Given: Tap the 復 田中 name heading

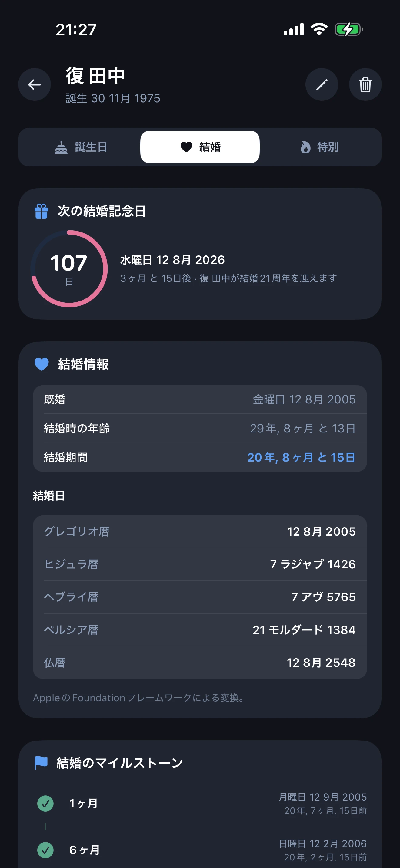Looking at the screenshot, I should (x=95, y=76).
